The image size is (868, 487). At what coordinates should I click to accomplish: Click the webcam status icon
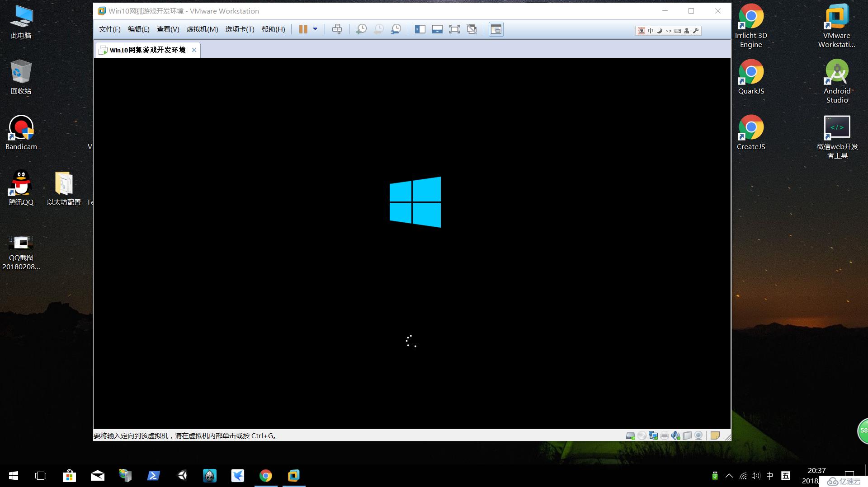point(698,436)
